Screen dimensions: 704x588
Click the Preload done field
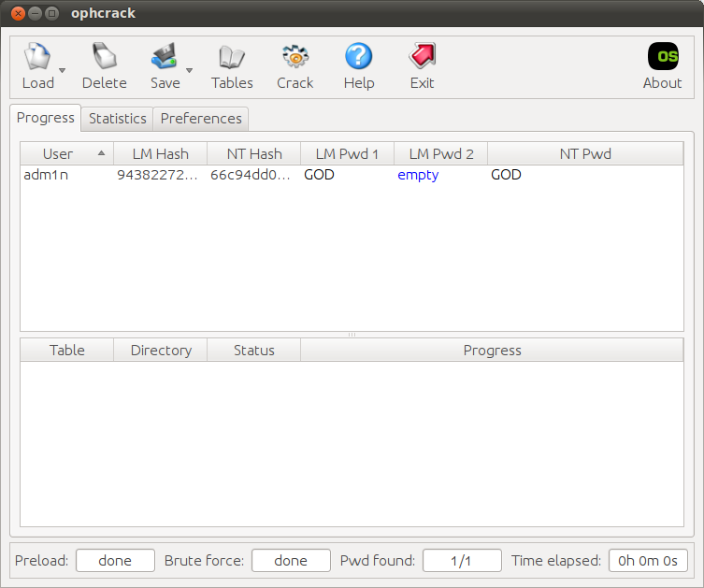115,561
